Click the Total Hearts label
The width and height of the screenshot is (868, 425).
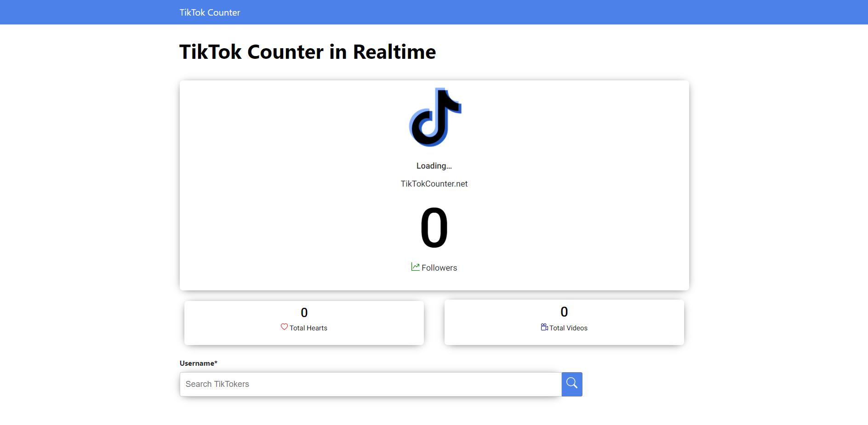pyautogui.click(x=308, y=328)
